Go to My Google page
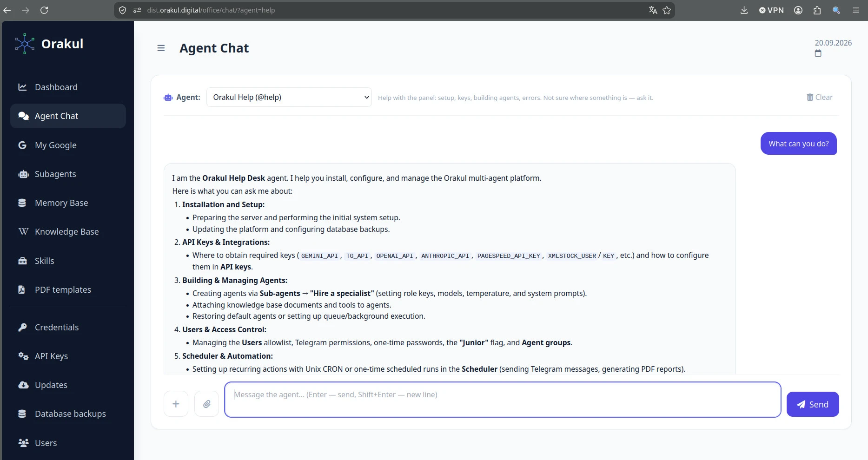This screenshot has width=868, height=460. [x=68, y=145]
